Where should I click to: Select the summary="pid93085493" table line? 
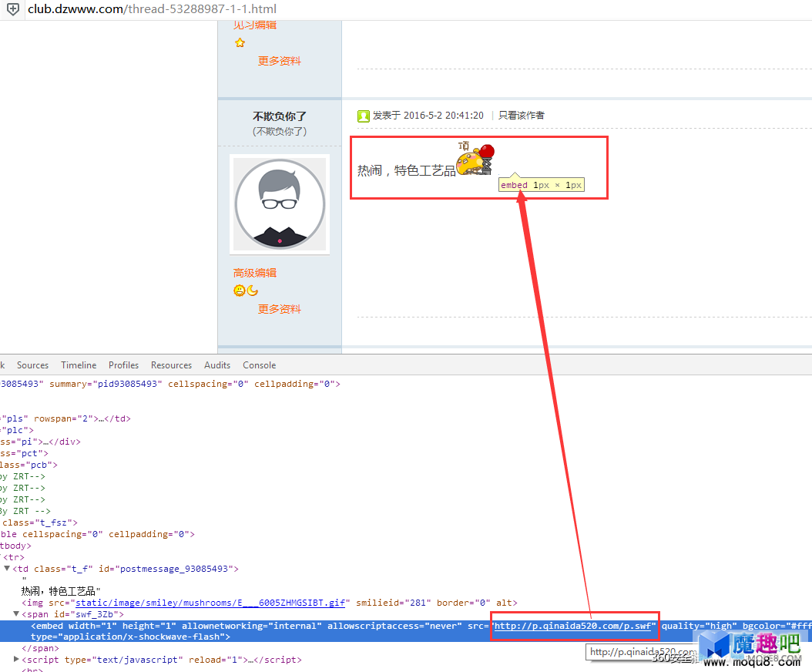click(170, 384)
